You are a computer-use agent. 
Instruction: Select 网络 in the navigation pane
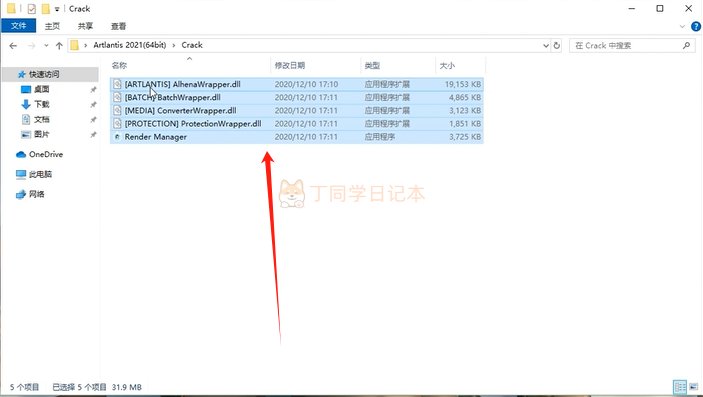coord(36,194)
